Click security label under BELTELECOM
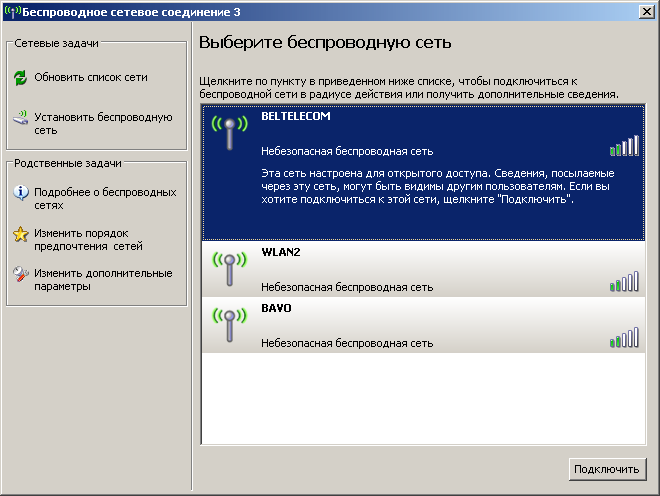This screenshot has width=660, height=496. click(347, 151)
